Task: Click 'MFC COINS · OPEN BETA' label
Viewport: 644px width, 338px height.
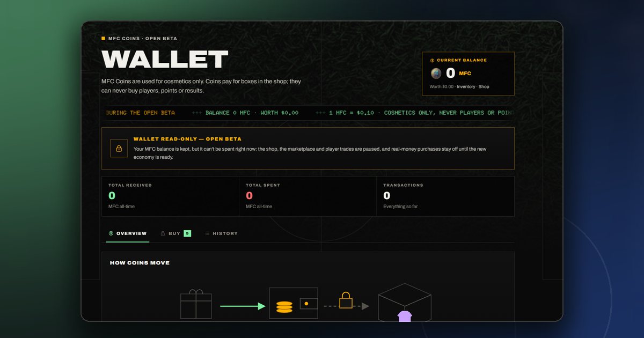Action: click(x=143, y=39)
